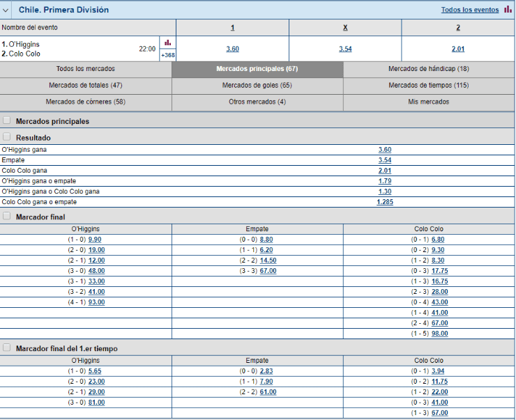This screenshot has height=420, width=516.
Task: Go to Mercados de córneres (58) tab
Action: point(86,102)
